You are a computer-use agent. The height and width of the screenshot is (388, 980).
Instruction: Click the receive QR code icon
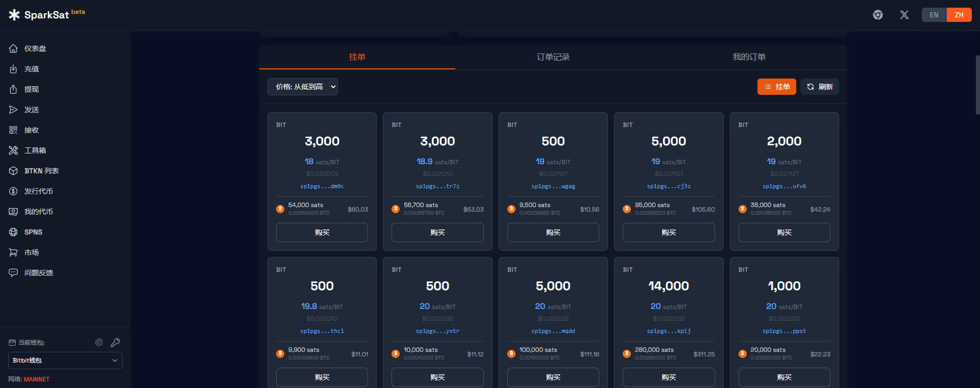[x=13, y=130]
